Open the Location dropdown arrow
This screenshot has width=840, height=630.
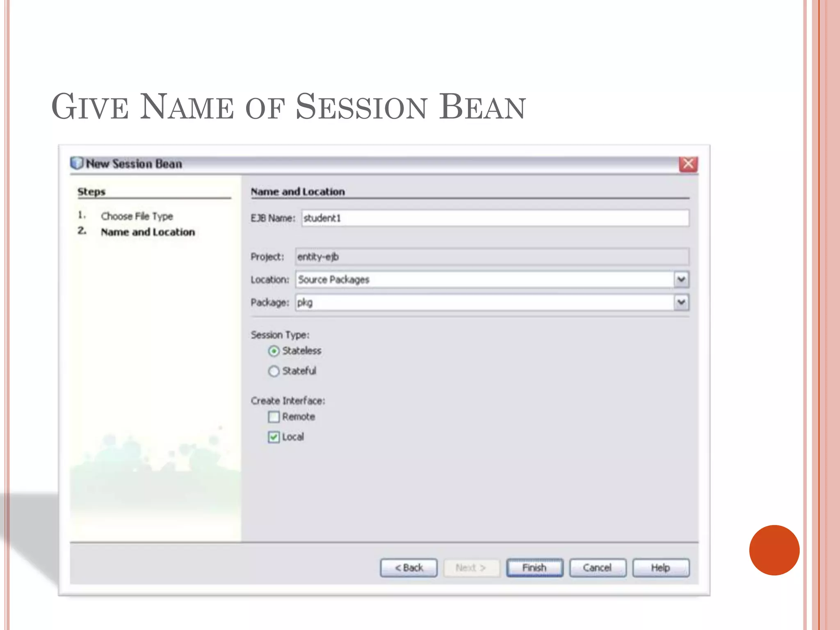coord(681,280)
